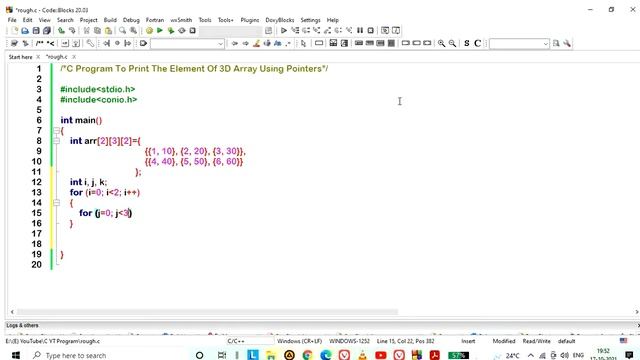Viewport: 640px width, 360px height.
Task: Select the cursor arrow tool
Action: 303,43
